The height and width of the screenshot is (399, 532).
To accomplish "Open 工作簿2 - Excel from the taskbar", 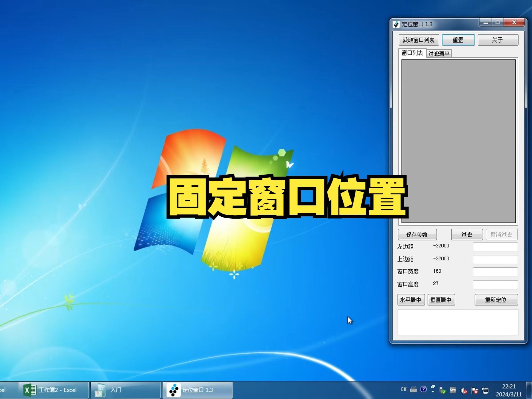I will point(54,390).
